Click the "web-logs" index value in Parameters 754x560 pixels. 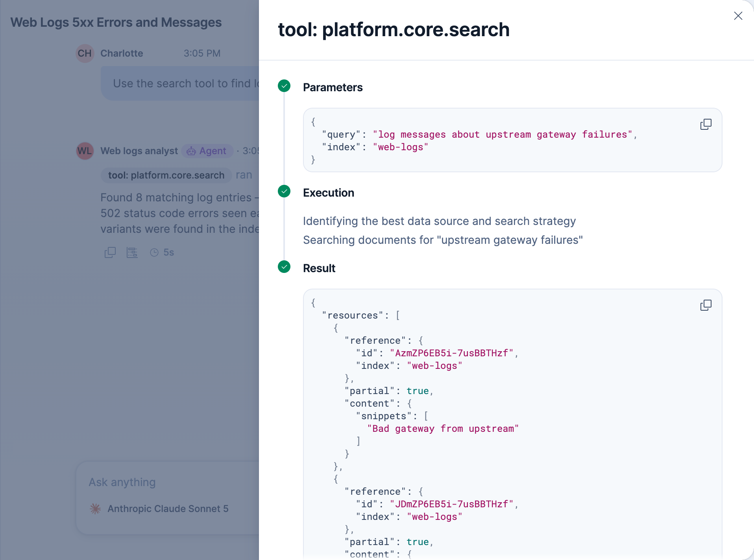[x=401, y=147]
